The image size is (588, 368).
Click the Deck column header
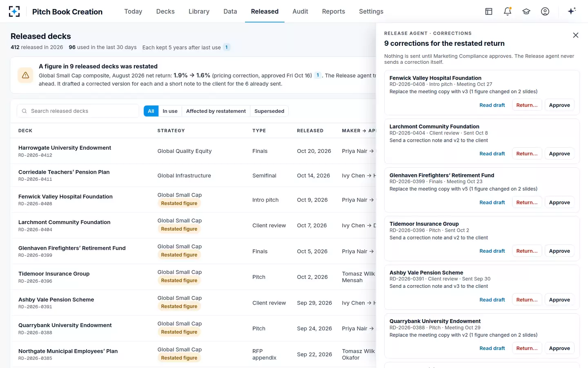[x=25, y=131]
